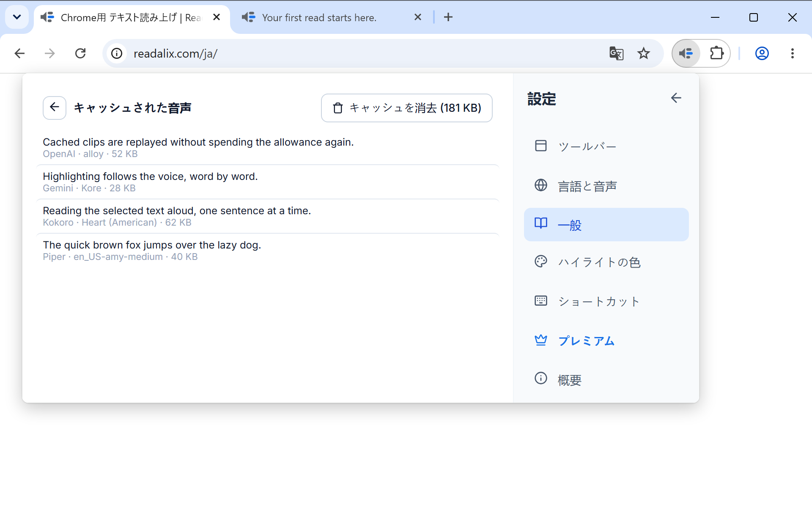
Task: Select the 'Cached clips are replayed' OpenAI clip
Action: point(268,147)
